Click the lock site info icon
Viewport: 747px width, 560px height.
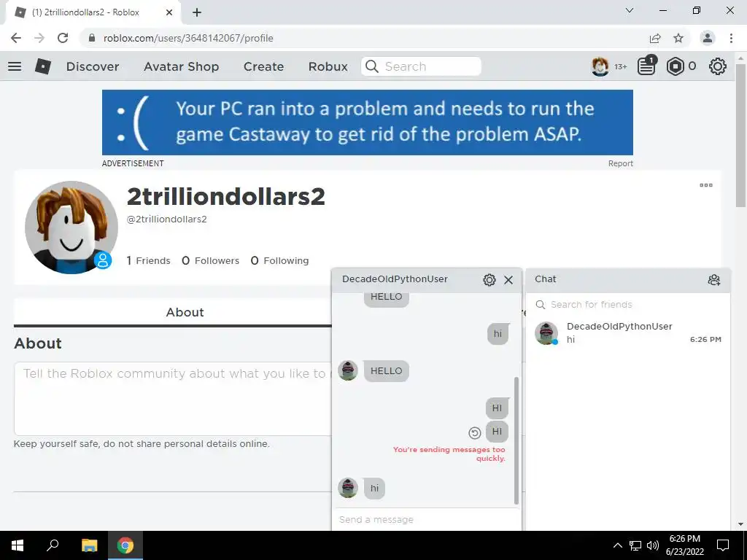(93, 38)
